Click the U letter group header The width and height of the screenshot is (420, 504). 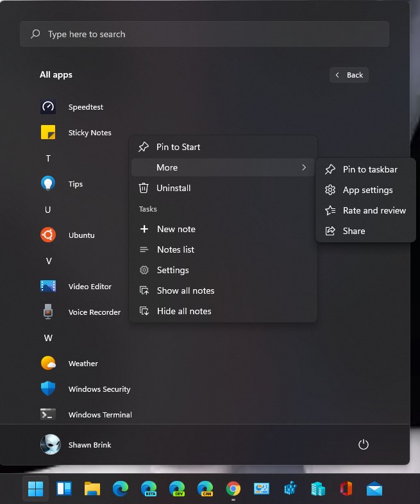point(48,210)
